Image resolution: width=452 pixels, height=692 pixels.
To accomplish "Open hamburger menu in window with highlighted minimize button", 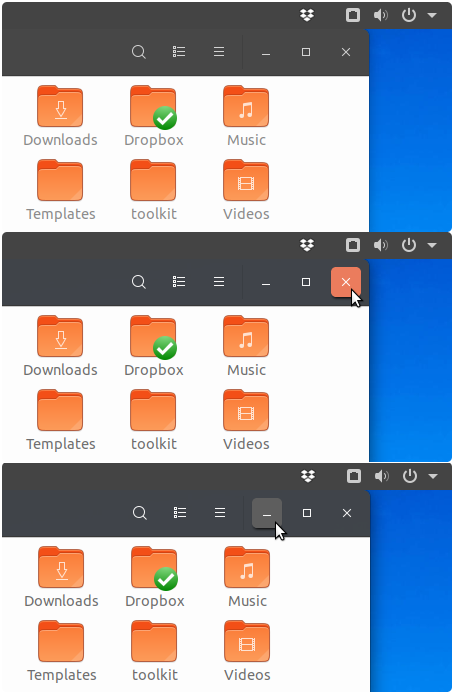I will (x=220, y=513).
